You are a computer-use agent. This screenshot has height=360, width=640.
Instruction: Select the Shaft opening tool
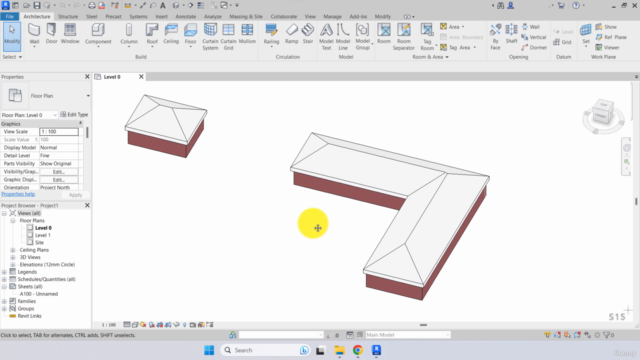tap(511, 34)
